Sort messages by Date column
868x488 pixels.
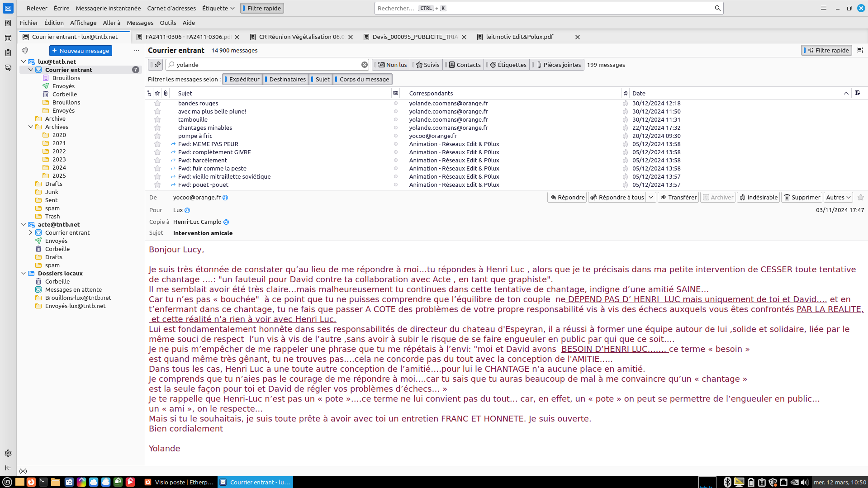click(639, 93)
